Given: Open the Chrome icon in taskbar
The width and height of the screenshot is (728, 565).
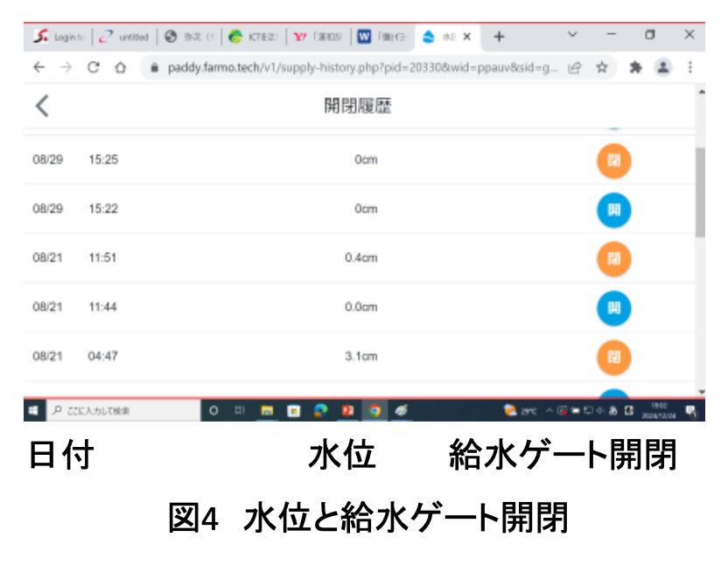Looking at the screenshot, I should [374, 409].
